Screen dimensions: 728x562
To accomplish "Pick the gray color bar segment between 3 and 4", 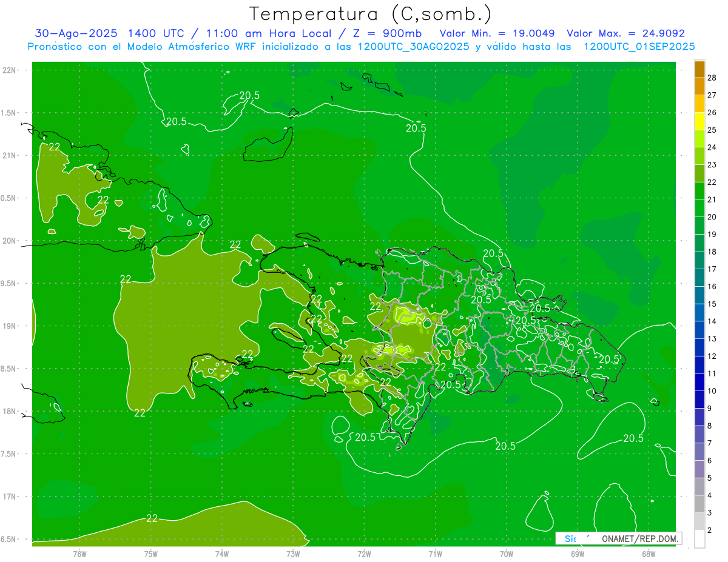I will click(x=699, y=504).
